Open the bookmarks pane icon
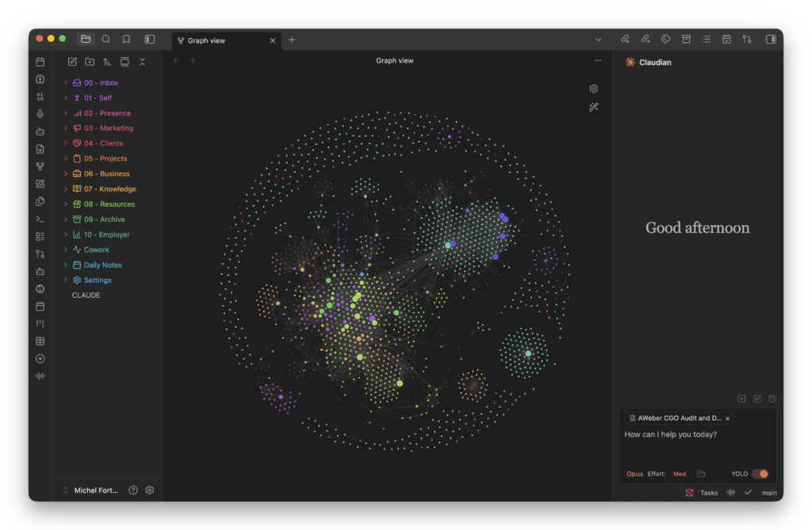This screenshot has width=812, height=530. (126, 40)
